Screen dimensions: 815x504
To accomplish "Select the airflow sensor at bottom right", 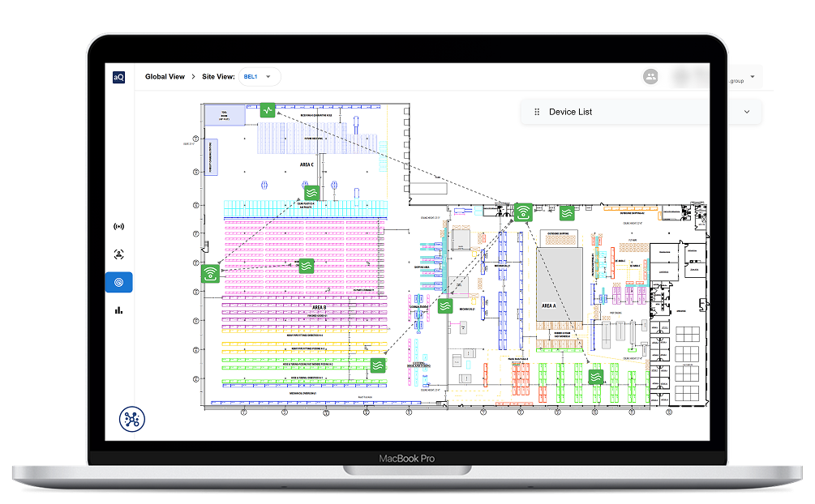I will [596, 377].
